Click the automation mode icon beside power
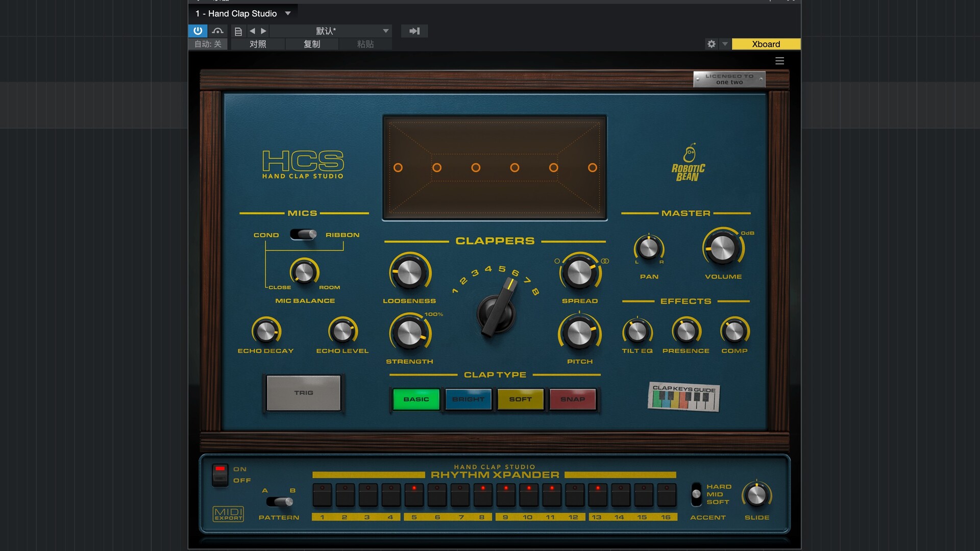980x551 pixels. tap(218, 31)
